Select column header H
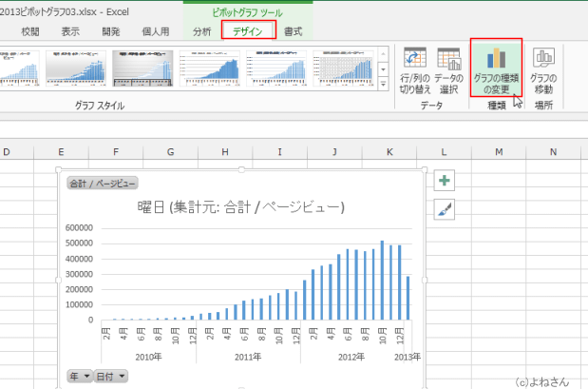The image size is (588, 389). pos(225,152)
